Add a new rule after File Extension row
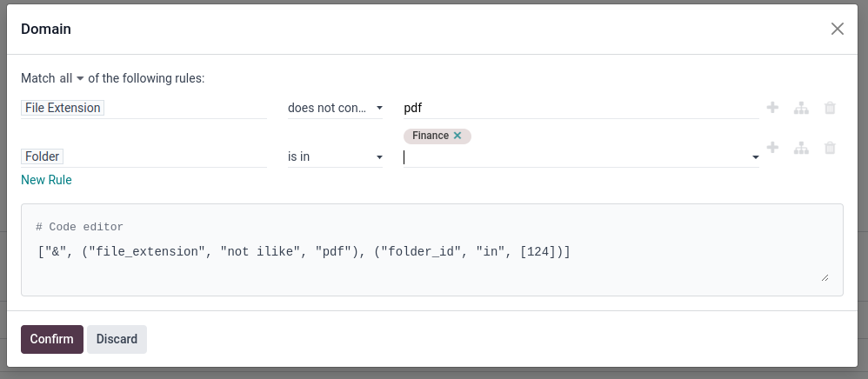 tap(772, 108)
